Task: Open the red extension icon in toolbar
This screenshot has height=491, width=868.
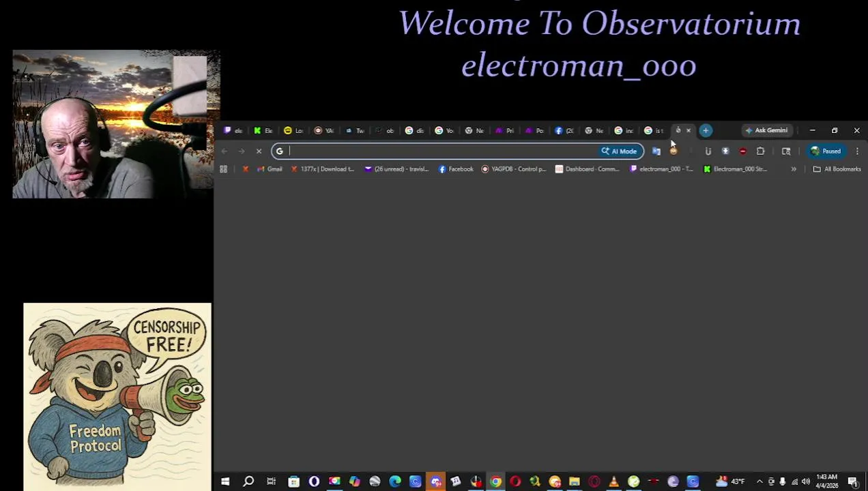Action: 742,151
